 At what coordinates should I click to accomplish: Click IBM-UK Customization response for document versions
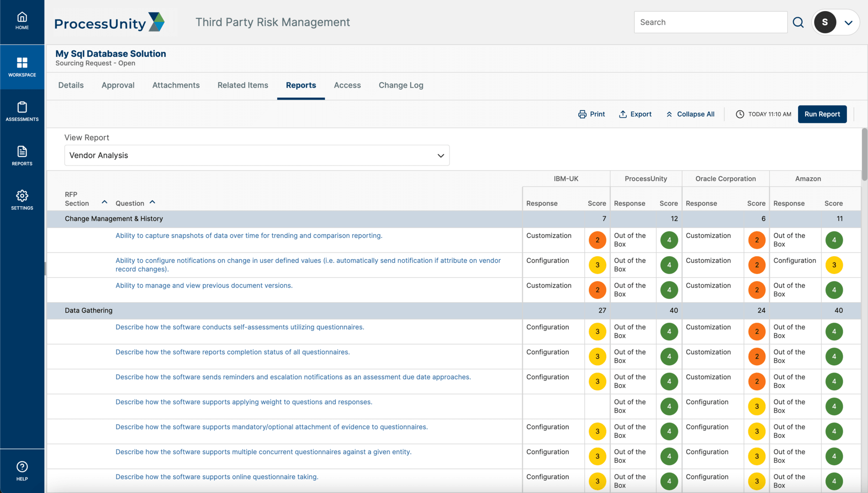click(x=549, y=285)
